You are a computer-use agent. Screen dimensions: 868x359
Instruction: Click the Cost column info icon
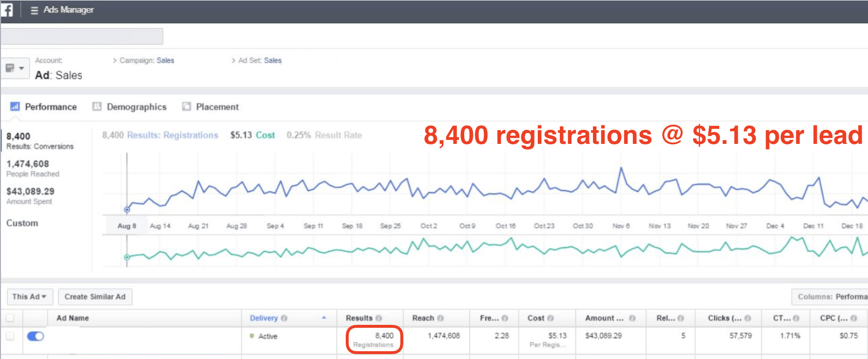(551, 318)
